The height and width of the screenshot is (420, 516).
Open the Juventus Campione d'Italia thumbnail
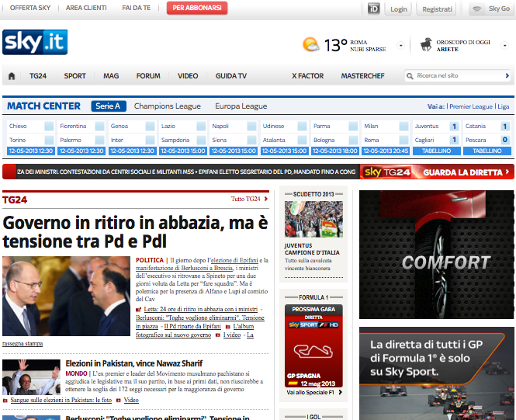[313, 219]
